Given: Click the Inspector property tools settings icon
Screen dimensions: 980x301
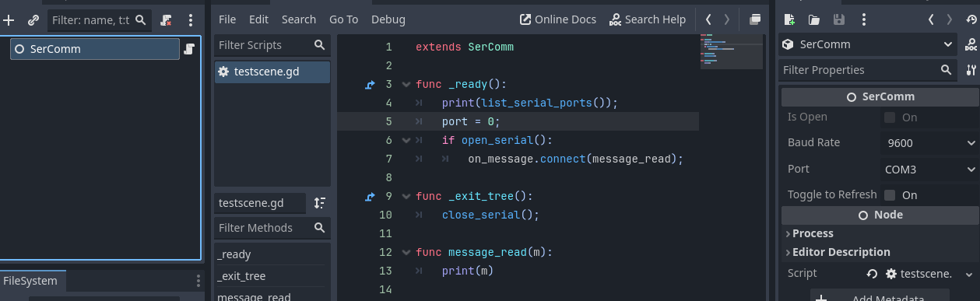Looking at the screenshot, I should pos(971,70).
